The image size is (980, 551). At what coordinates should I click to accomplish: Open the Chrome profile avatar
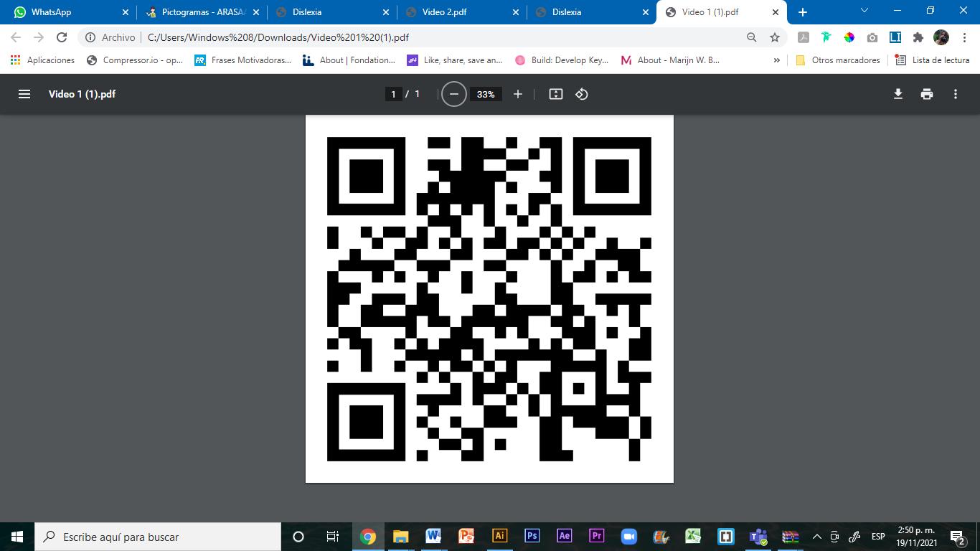pos(941,37)
